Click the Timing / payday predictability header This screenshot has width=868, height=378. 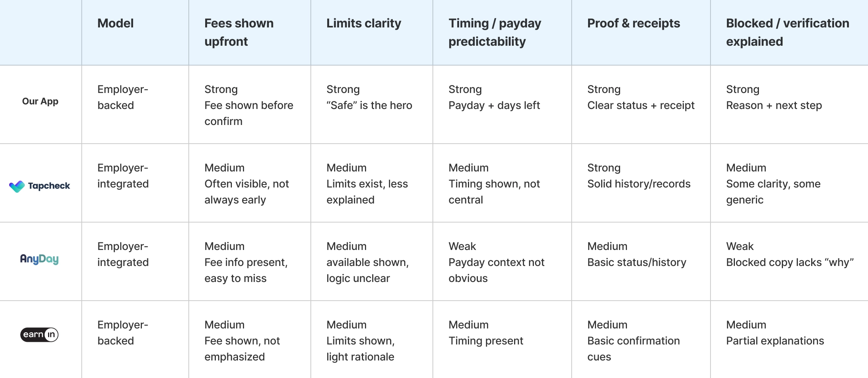(495, 32)
